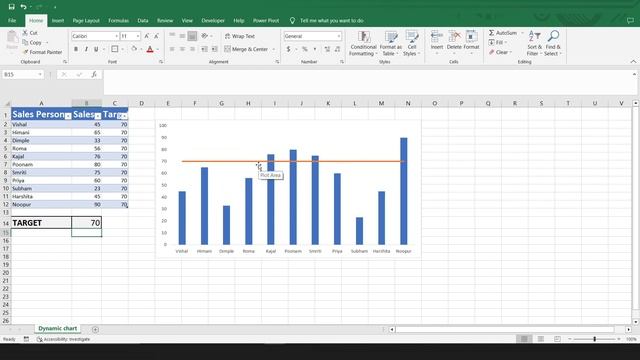Select the Noopur bar in the chart
The height and width of the screenshot is (360, 640).
[404, 191]
